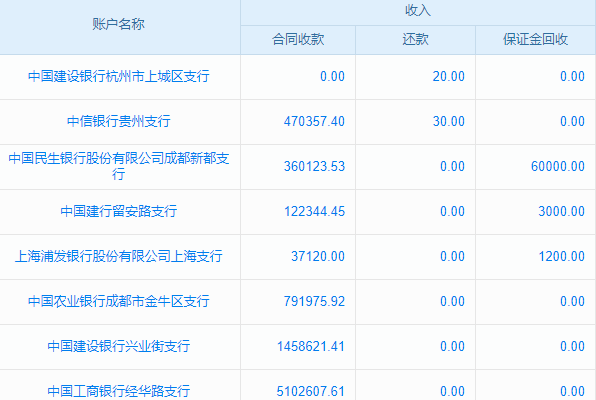Open account 中国农业银行成都市金牛区支行
Screen dimensions: 596x400
coord(119,301)
